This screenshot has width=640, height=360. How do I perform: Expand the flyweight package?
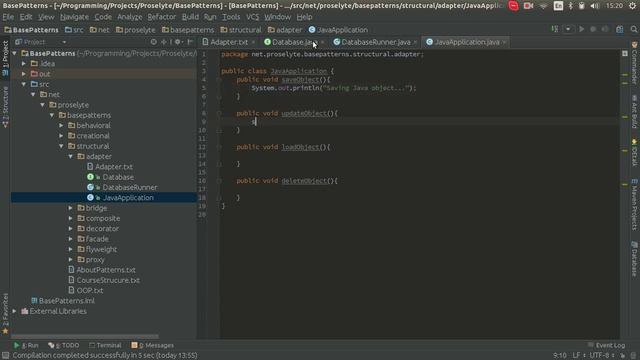coord(71,249)
